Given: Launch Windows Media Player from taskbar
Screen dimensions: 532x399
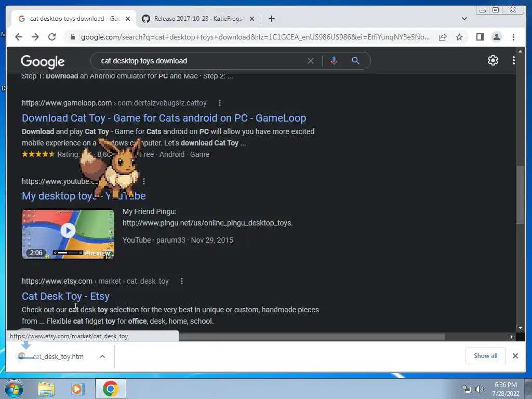Looking at the screenshot, I should coord(77,389).
